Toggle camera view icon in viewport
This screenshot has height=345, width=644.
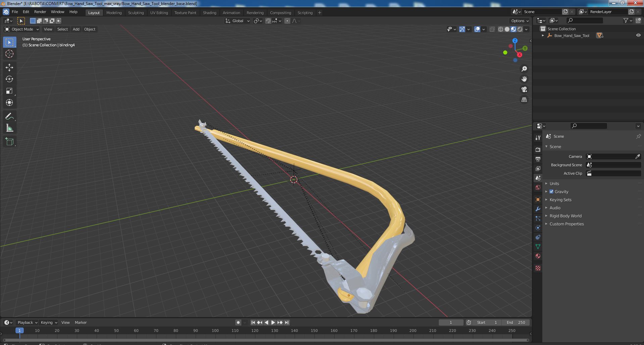[524, 89]
